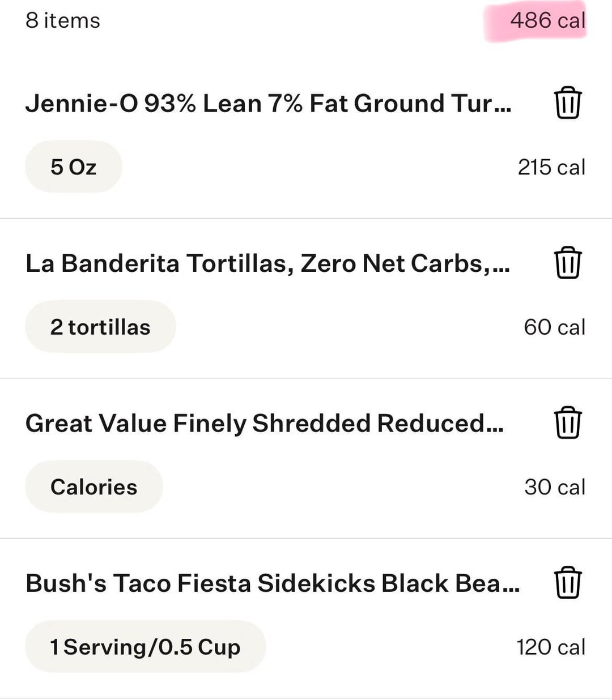Tap the 30 cal shredded cheese value

[554, 487]
